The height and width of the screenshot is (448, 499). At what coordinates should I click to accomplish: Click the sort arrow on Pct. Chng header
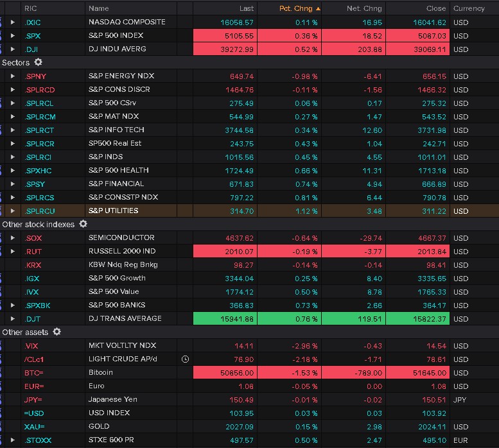tap(318, 8)
